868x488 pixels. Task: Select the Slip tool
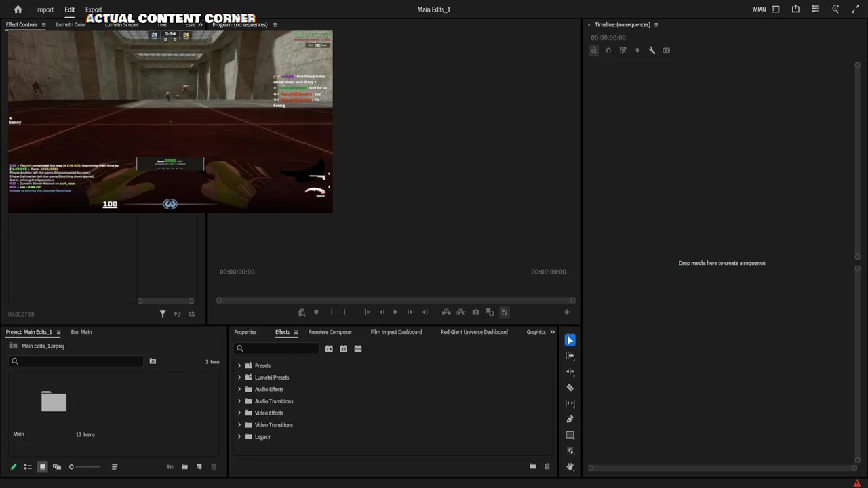tap(570, 403)
